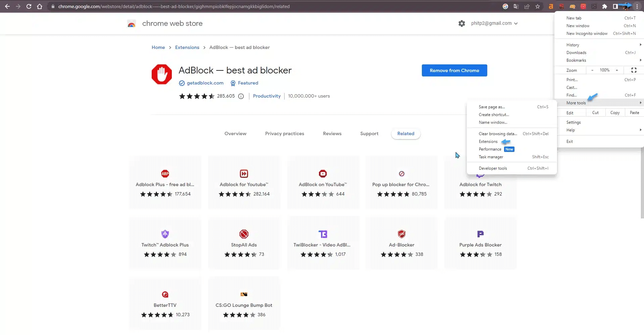
Task: Click the Featured badge link
Action: tap(248, 83)
